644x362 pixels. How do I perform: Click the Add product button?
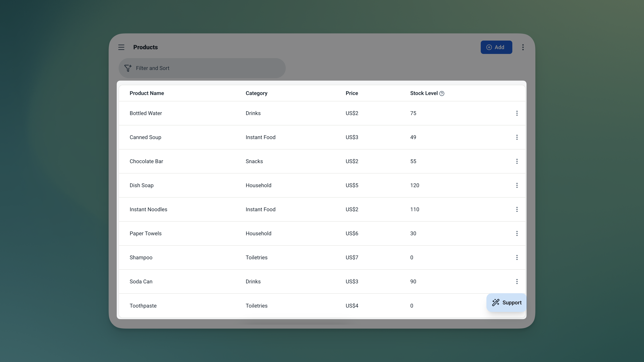[496, 47]
